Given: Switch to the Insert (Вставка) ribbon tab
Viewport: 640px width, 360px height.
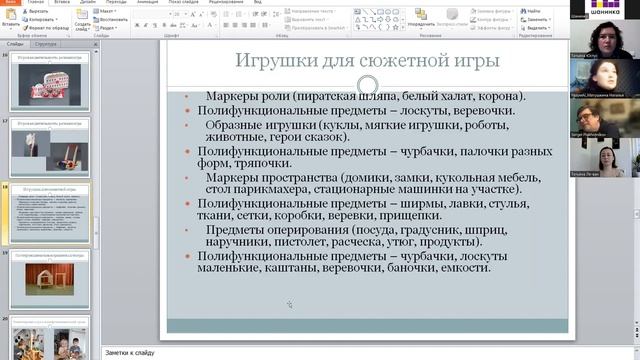Looking at the screenshot, I should (62, 2).
